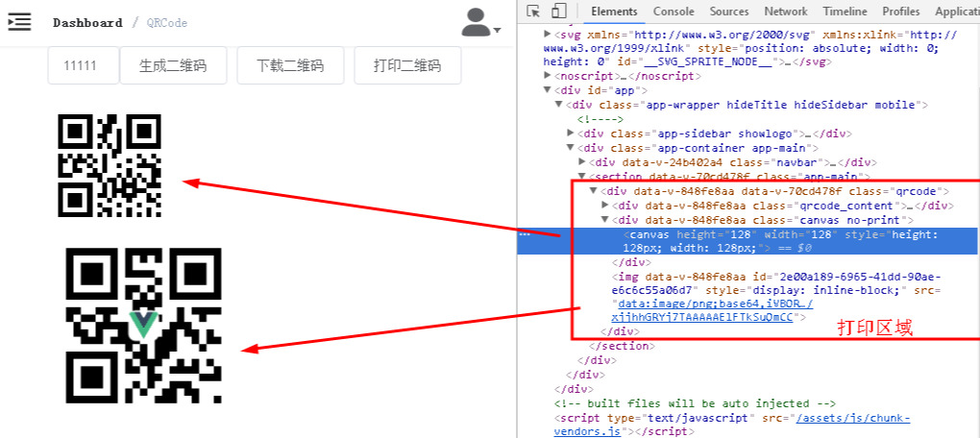Switch to the Network tab
The width and height of the screenshot is (980, 438).
(786, 12)
